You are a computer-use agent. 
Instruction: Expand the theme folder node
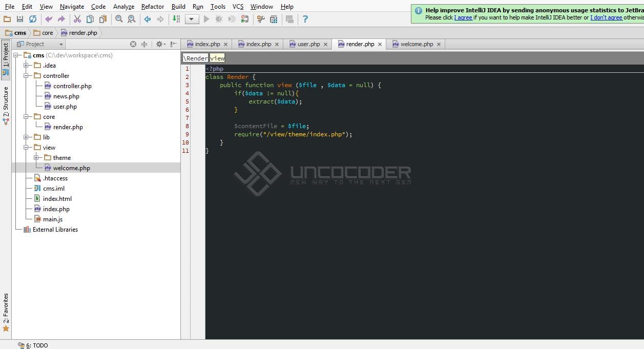[36, 158]
